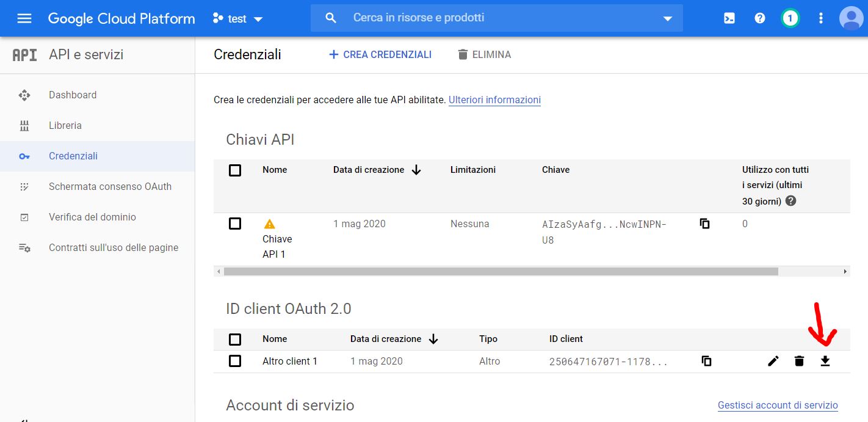
Task: Select all OAuth clients header checkbox
Action: click(x=235, y=339)
